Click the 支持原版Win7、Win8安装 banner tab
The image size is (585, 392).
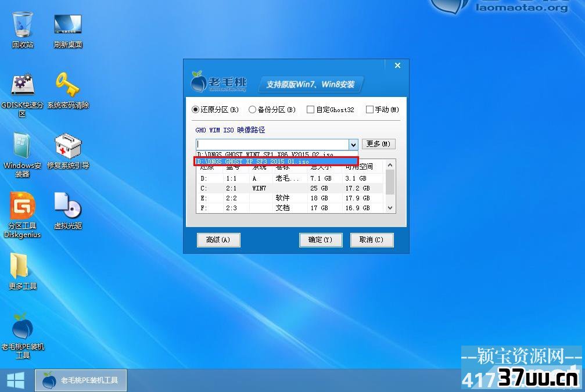pos(310,84)
